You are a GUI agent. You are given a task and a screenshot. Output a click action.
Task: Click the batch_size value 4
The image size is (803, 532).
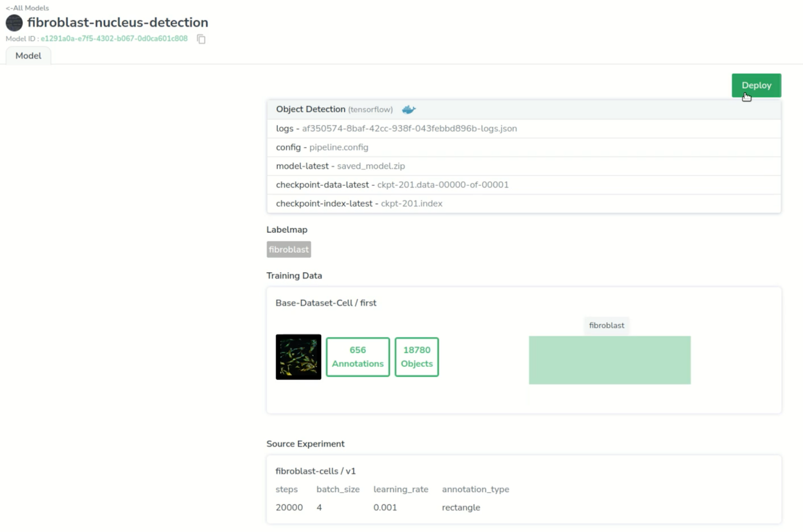(x=319, y=507)
